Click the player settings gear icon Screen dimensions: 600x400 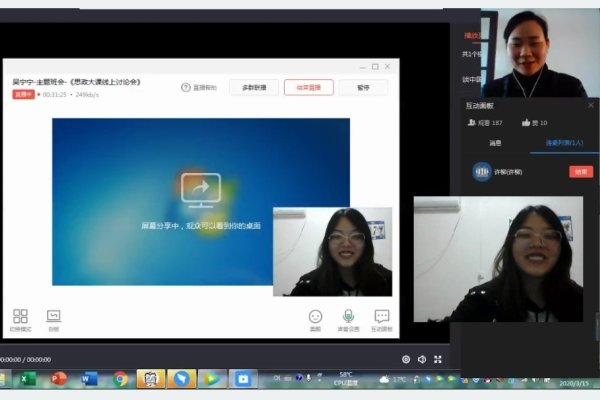(406, 359)
